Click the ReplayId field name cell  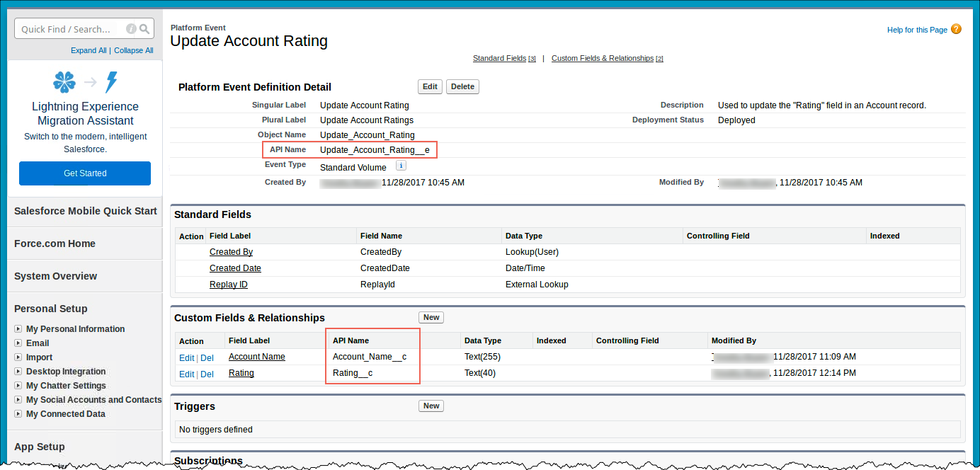[x=378, y=285]
